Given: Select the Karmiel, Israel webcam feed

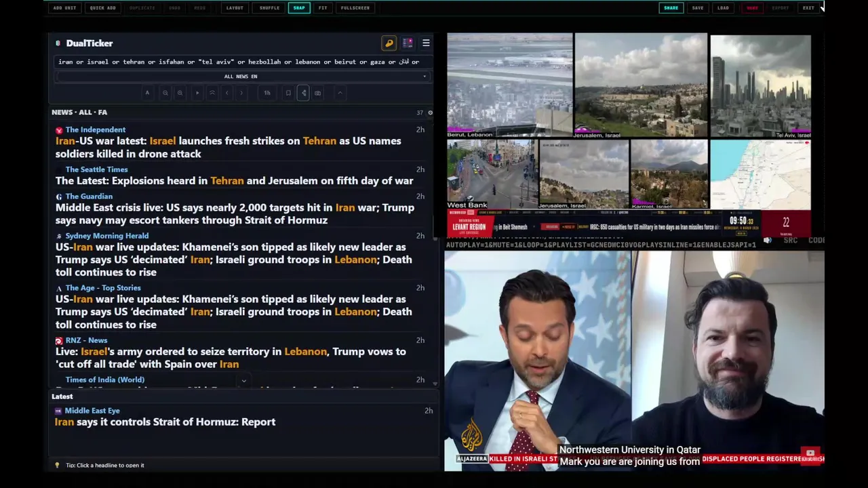Looking at the screenshot, I should point(669,174).
